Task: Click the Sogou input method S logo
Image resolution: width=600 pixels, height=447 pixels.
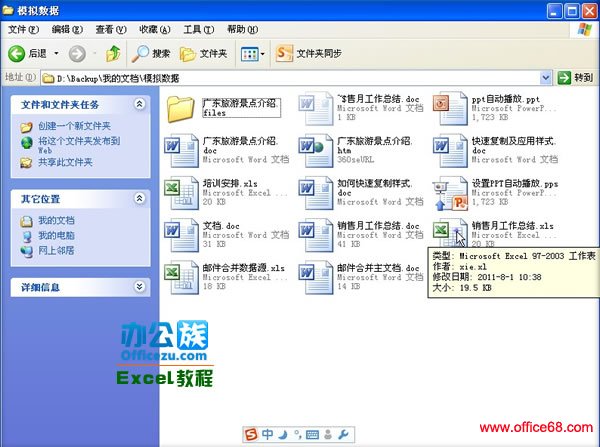Action: [252, 434]
